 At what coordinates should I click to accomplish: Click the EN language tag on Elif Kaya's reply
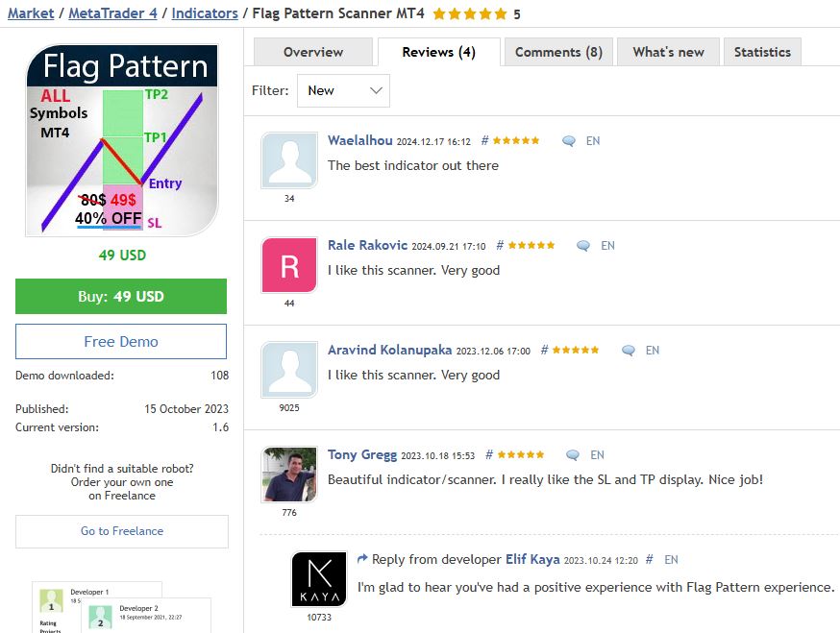click(671, 560)
